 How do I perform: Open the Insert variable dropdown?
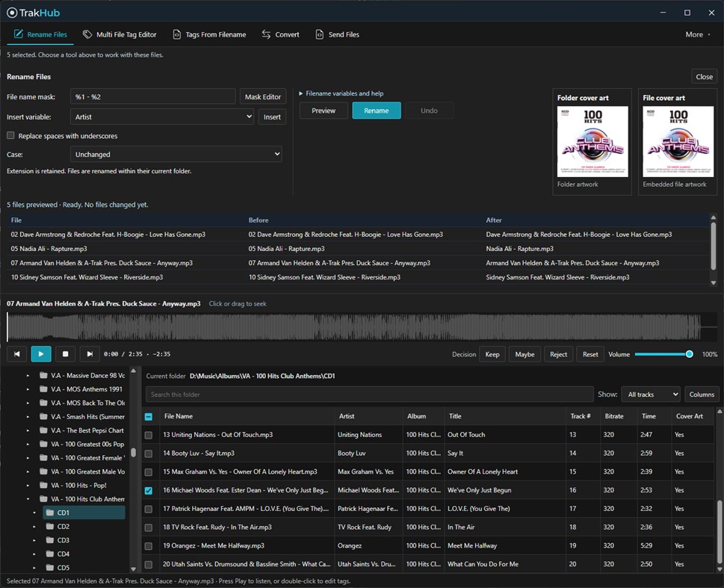[x=162, y=117]
